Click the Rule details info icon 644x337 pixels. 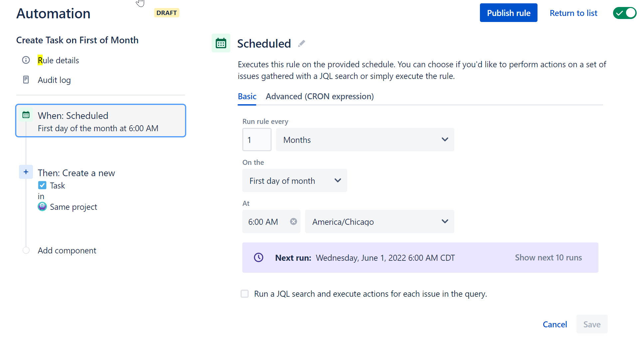tap(26, 60)
